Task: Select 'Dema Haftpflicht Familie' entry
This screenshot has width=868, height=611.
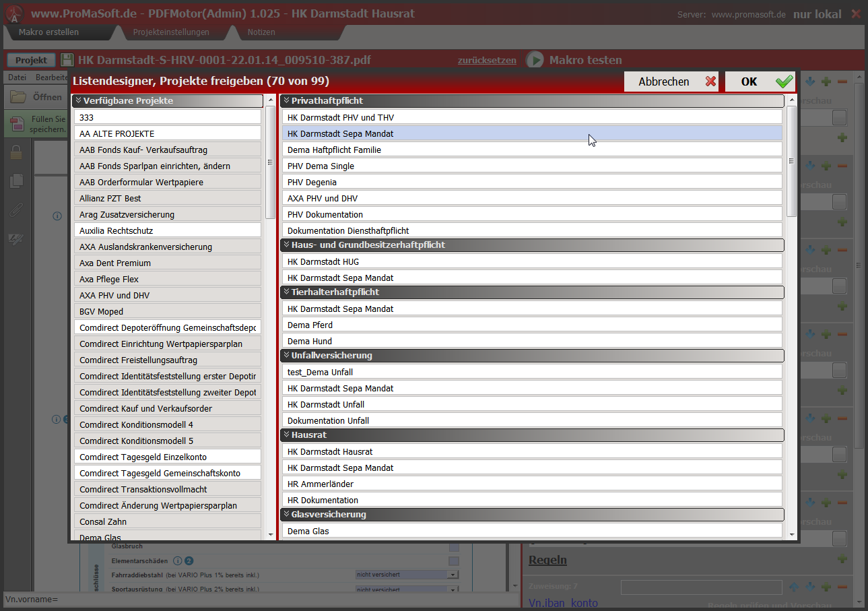Action: pyautogui.click(x=533, y=150)
